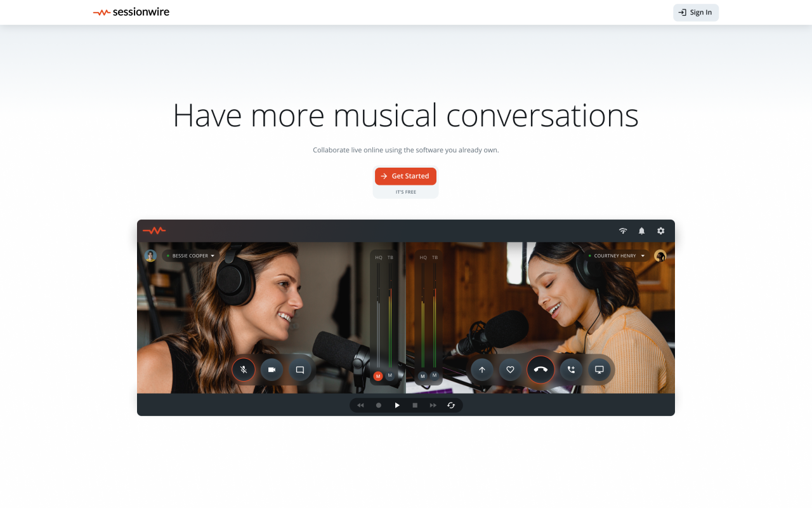Click the add caller phone icon
The height and width of the screenshot is (508, 812).
pyautogui.click(x=571, y=370)
